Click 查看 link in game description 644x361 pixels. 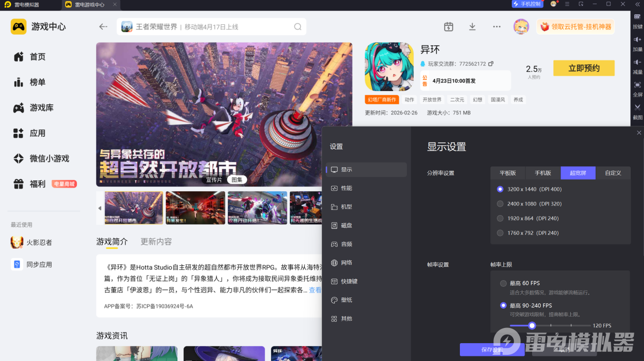point(315,290)
